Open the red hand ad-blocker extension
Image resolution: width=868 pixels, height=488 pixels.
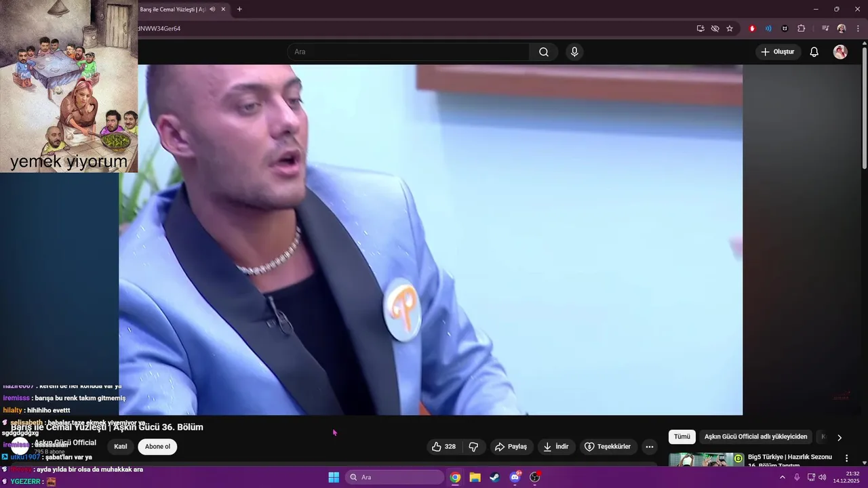(x=752, y=28)
